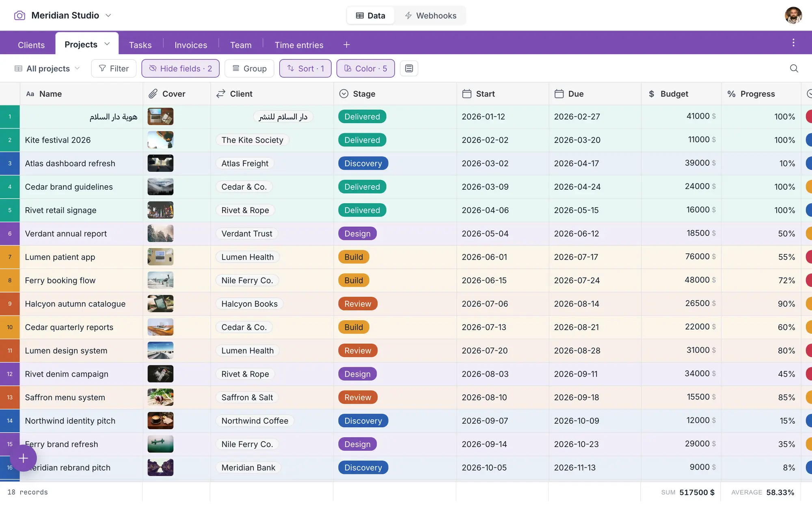Open the Meridian Studio workspace dropdown chevron
Image resolution: width=812 pixels, height=508 pixels.
coord(108,15)
